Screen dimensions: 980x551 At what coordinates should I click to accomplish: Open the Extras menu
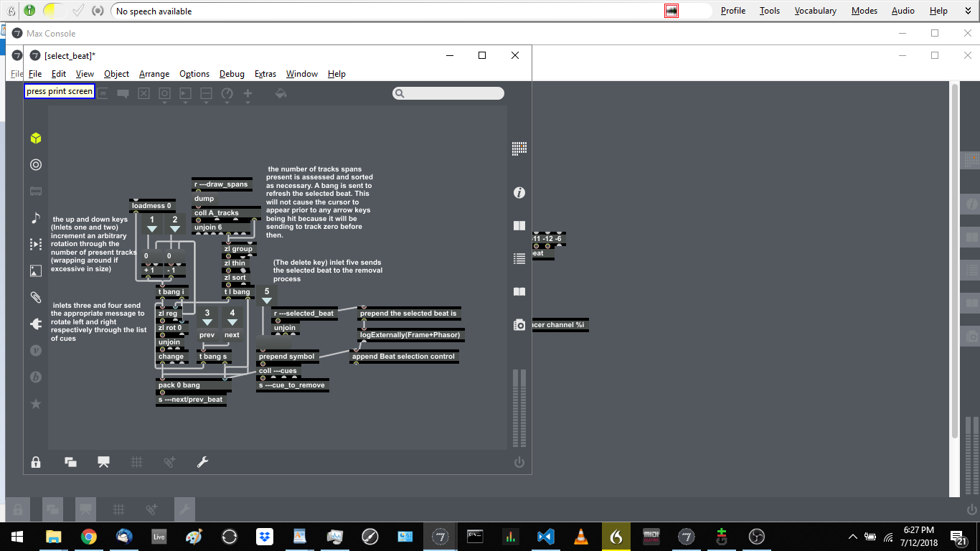[265, 74]
